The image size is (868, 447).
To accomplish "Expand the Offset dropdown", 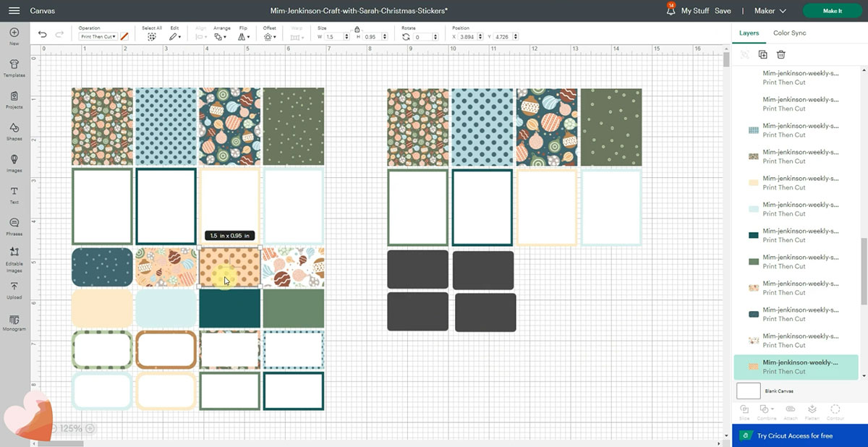I will pyautogui.click(x=270, y=36).
